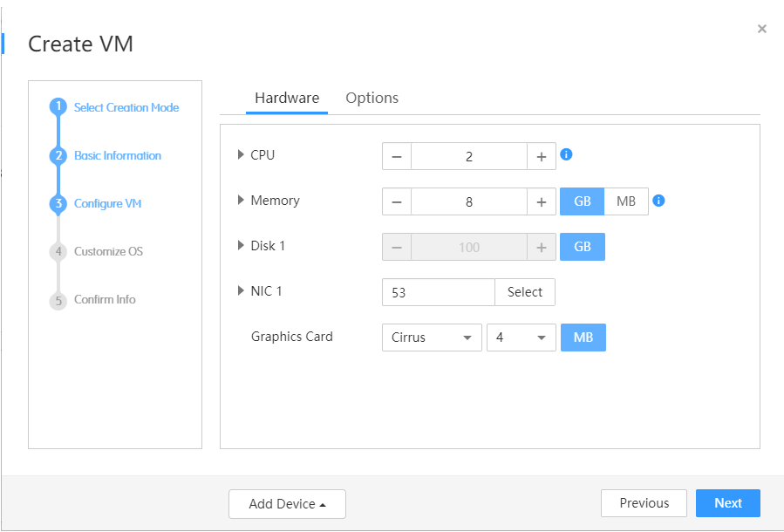Screen dimensions: 784x532
Task: Select GB as the memory unit
Action: point(583,202)
